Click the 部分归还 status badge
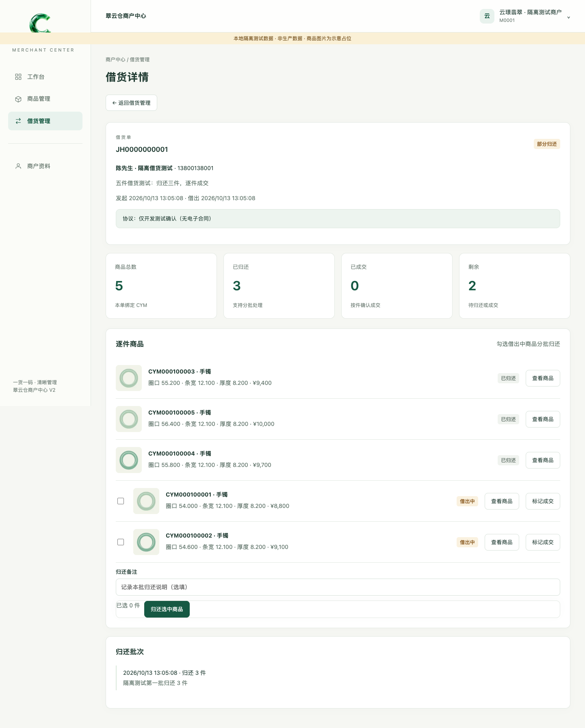 point(547,144)
